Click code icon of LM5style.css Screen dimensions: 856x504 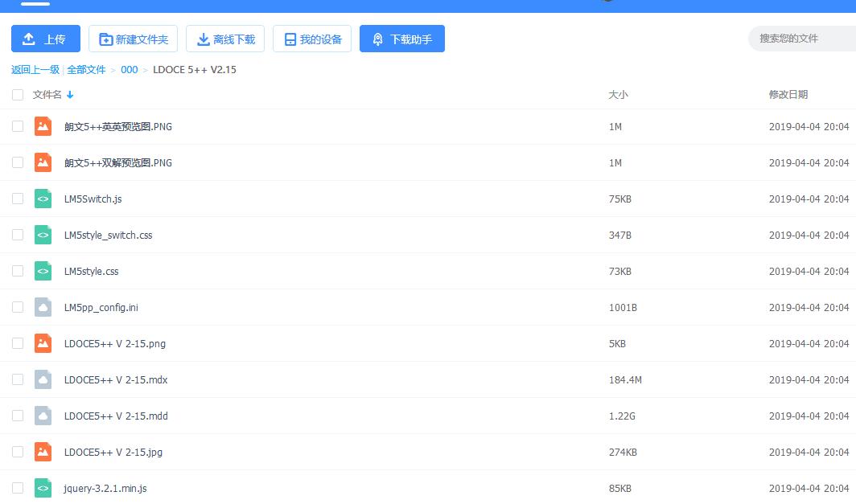(43, 271)
